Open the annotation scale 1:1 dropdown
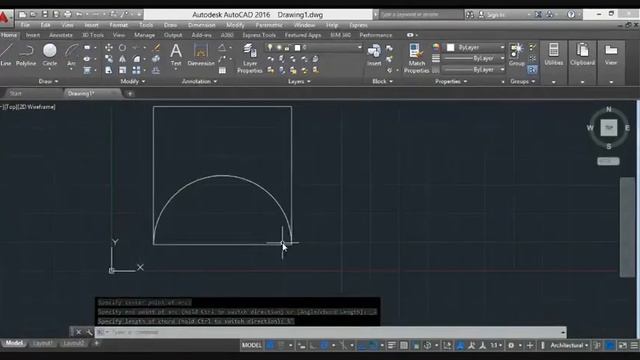Image resolution: width=640 pixels, height=360 pixels. click(496, 345)
